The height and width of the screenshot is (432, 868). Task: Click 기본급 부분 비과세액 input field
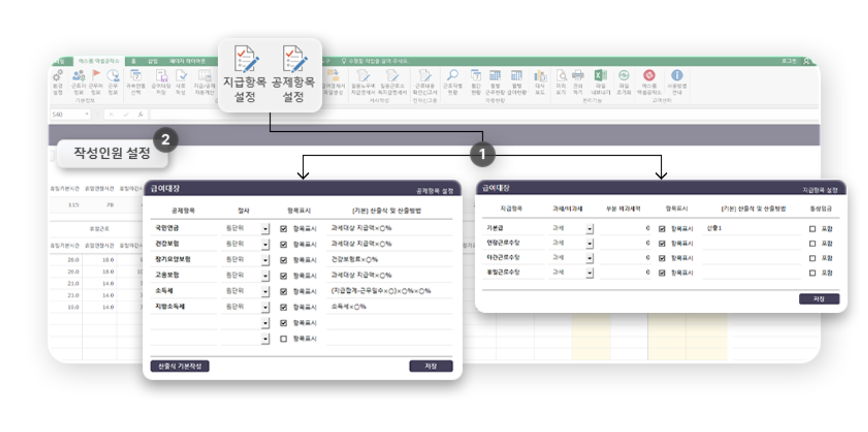pos(625,229)
